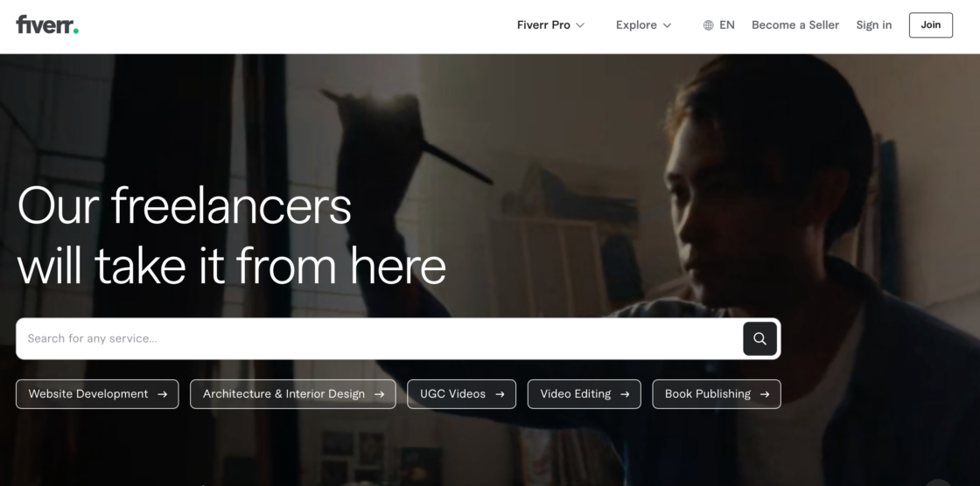Viewport: 980px width, 486px height.
Task: Select the UGC Videos category chip
Action: (462, 394)
